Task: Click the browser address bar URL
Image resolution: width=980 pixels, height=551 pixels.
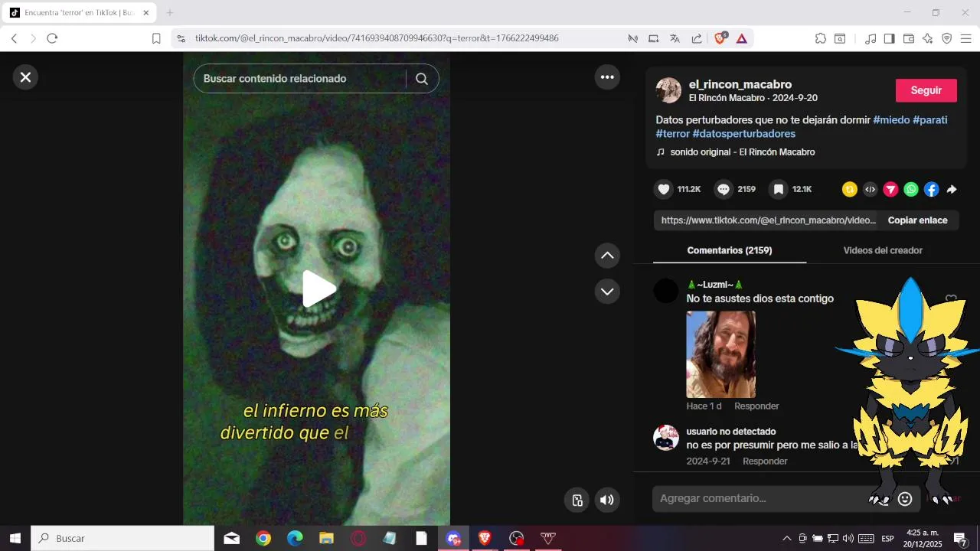Action: click(377, 38)
